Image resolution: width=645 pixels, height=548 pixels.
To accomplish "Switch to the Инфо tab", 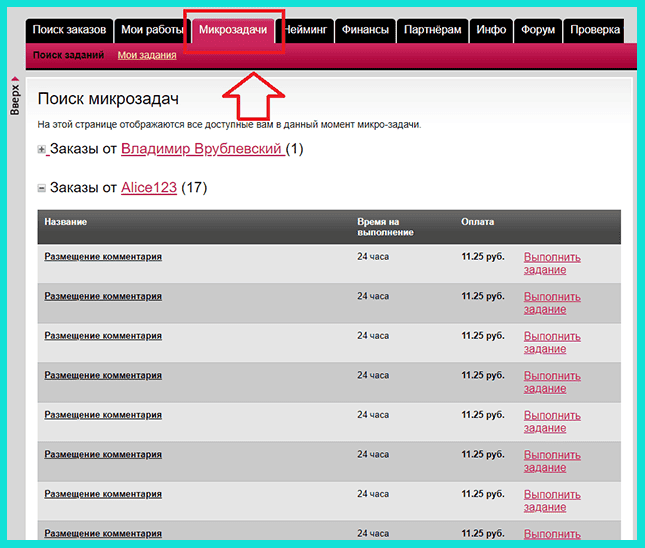I will pos(491,30).
